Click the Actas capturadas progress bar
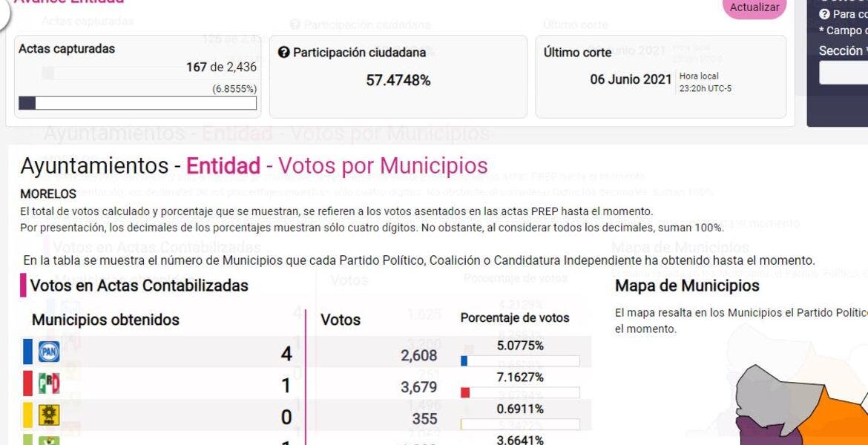 click(x=137, y=103)
